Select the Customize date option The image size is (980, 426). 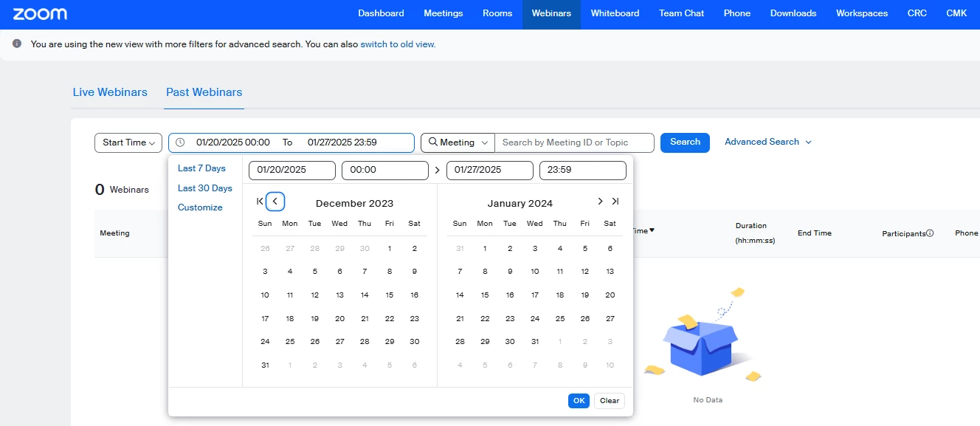click(x=200, y=207)
